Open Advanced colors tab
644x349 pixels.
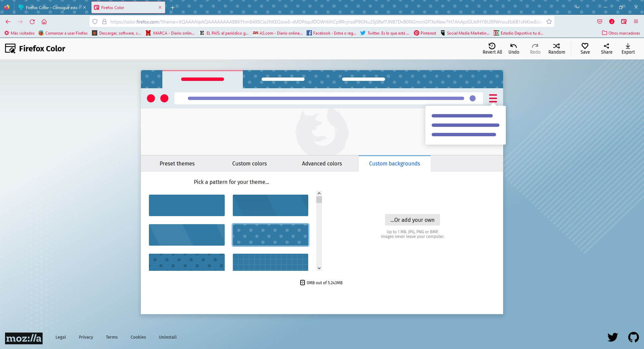[322, 163]
